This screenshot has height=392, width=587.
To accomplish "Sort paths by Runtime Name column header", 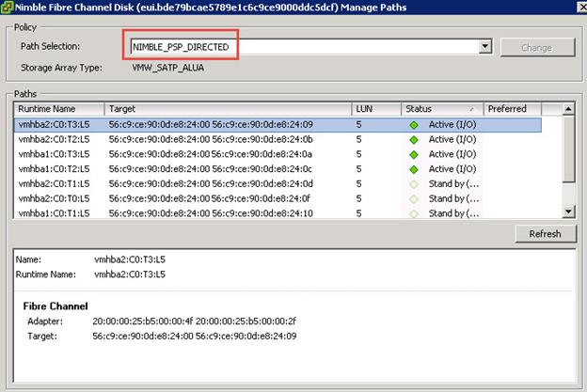I will [59, 109].
